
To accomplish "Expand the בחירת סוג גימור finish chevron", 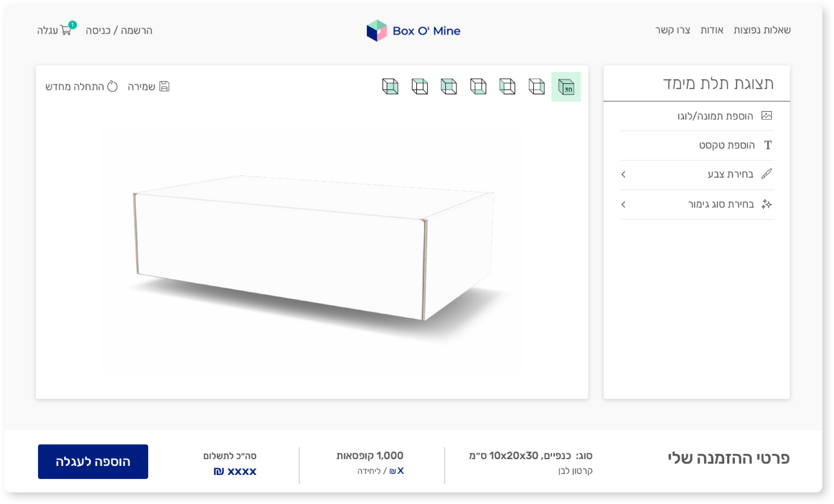I will coord(623,205).
